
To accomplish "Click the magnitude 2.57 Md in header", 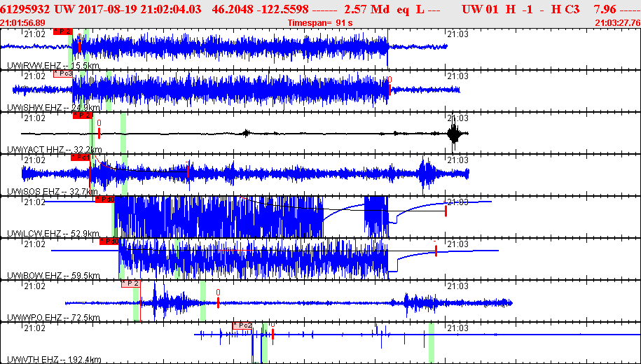I will click(367, 9).
